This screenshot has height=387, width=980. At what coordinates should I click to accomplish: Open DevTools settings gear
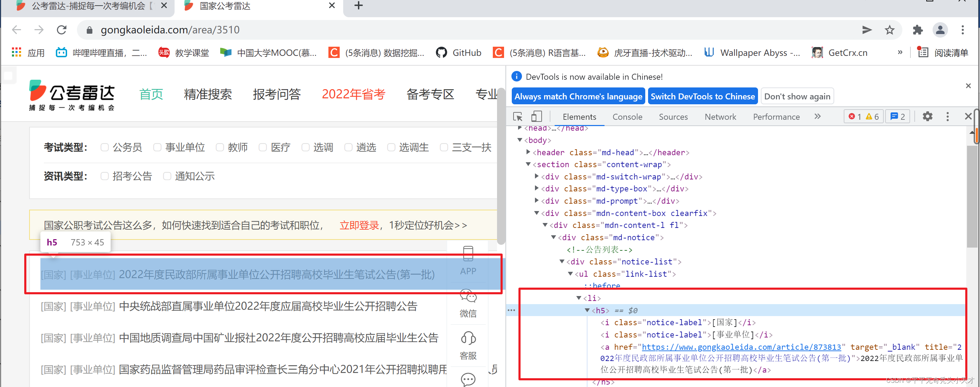click(x=928, y=117)
